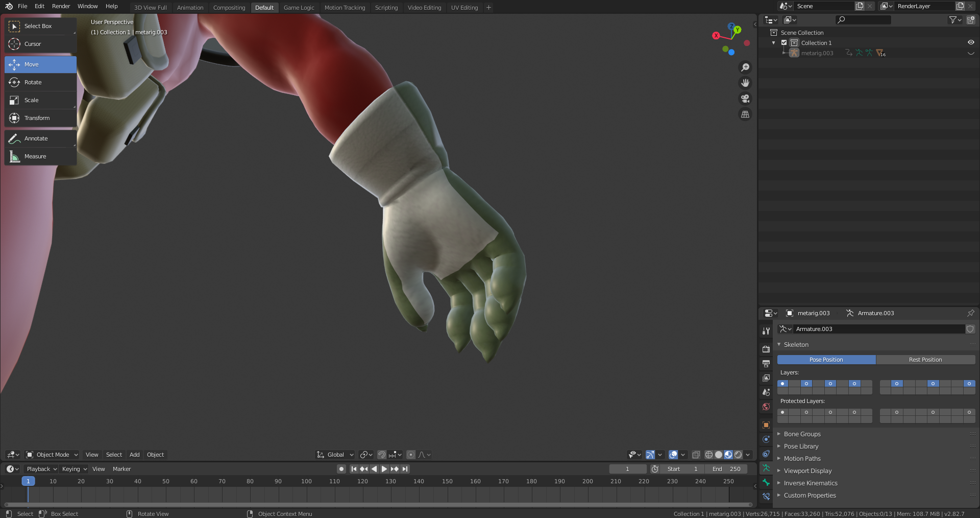Switch to the Scripting workspace tab
Viewport: 980px width, 518px height.
pyautogui.click(x=386, y=8)
